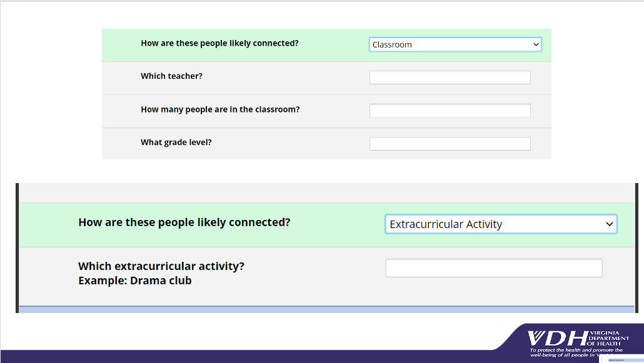Image resolution: width=644 pixels, height=363 pixels.
Task: Click the smaller 'How are these people likely connected?' label
Action: coord(219,43)
